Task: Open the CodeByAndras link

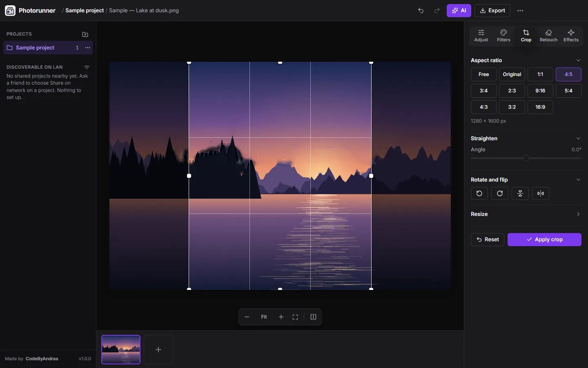Action: (x=42, y=359)
